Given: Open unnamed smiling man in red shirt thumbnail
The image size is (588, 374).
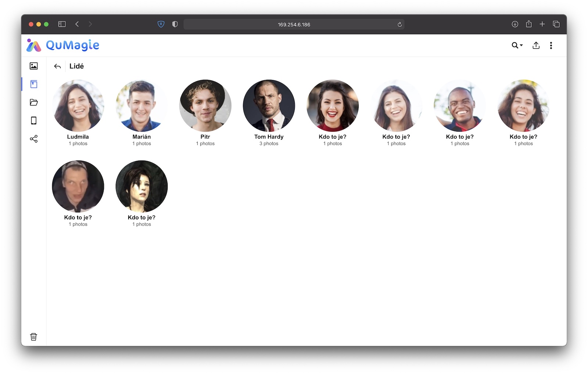Looking at the screenshot, I should tap(460, 106).
